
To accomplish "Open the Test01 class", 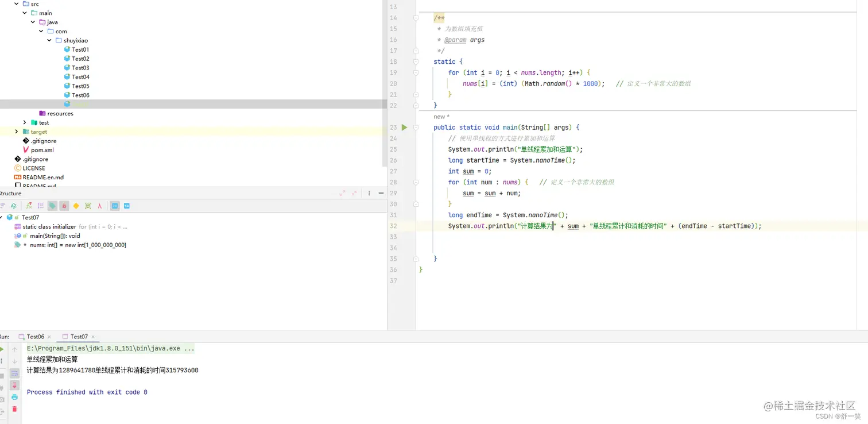I will click(80, 49).
